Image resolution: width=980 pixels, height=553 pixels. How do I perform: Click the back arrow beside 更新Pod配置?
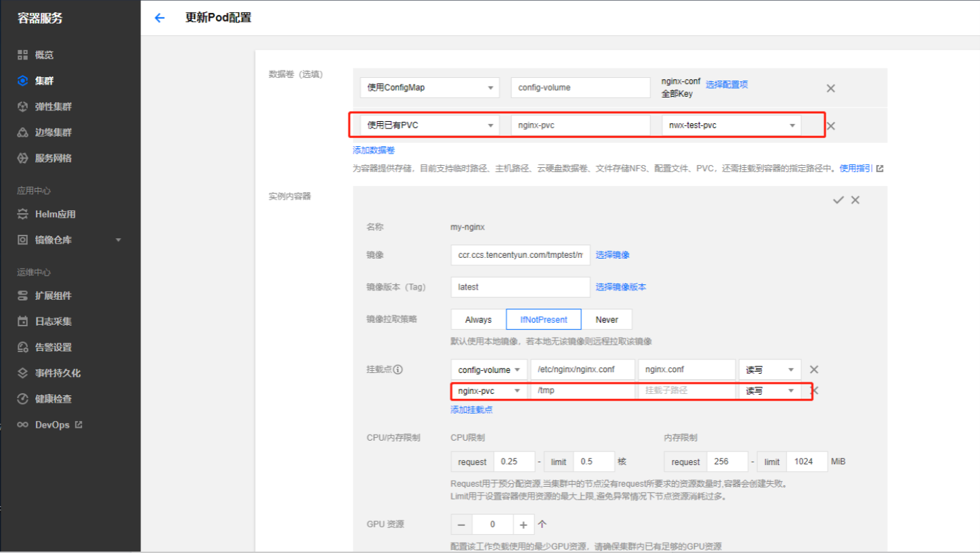160,18
